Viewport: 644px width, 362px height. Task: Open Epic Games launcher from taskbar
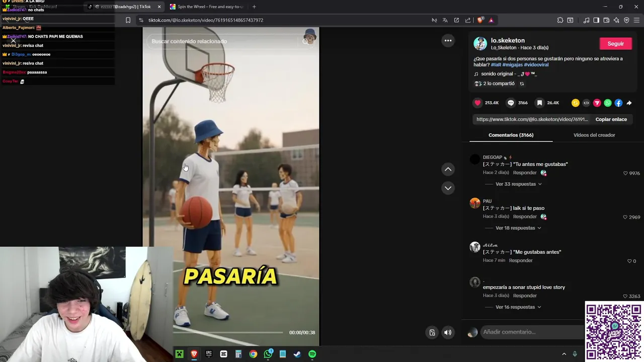click(x=209, y=354)
